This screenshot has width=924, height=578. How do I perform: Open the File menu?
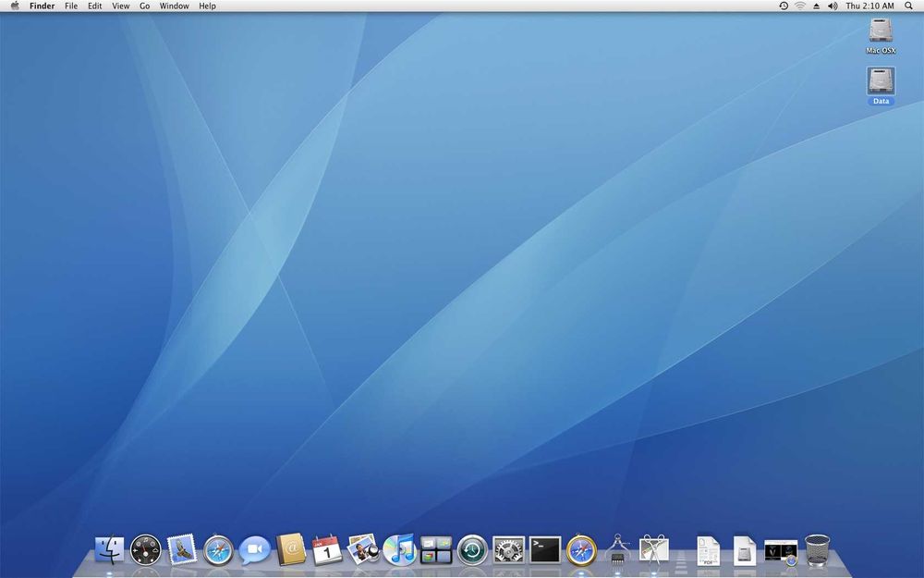(71, 6)
